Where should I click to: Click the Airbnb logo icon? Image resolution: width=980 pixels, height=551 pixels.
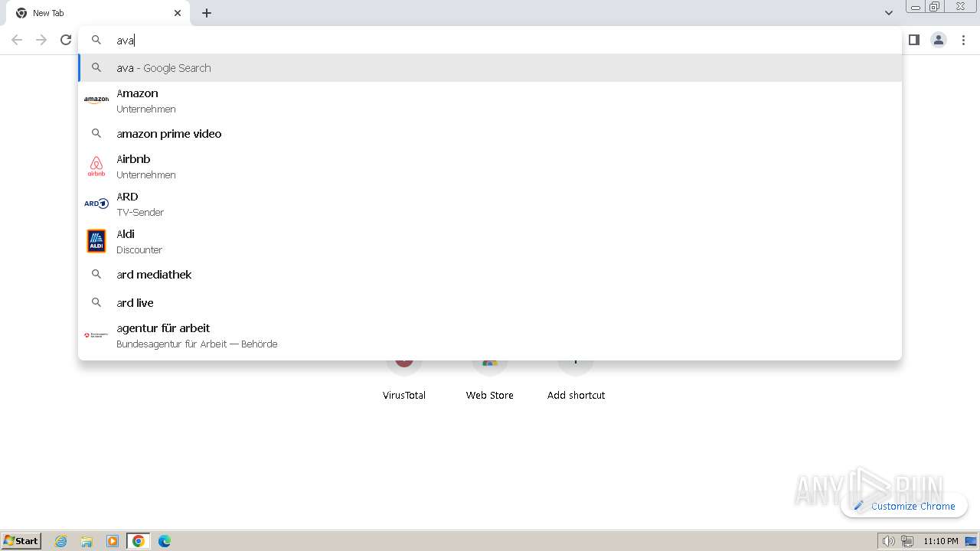[x=96, y=166]
